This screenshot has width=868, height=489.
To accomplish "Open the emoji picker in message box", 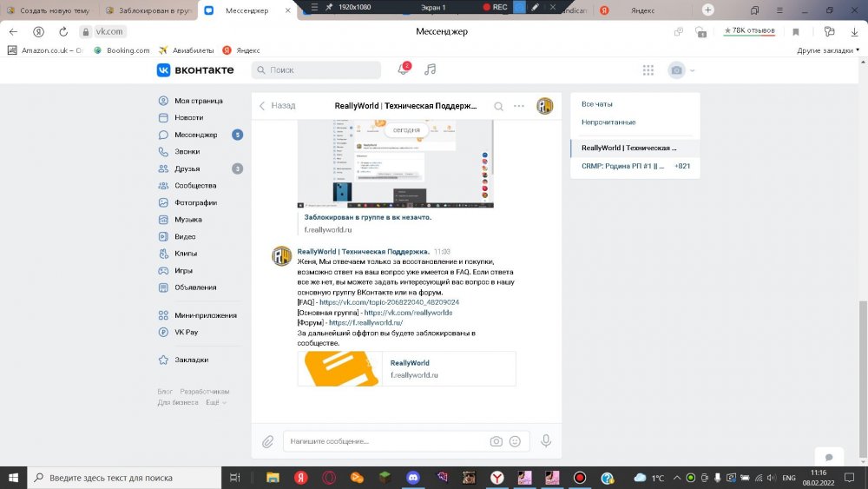I will pyautogui.click(x=515, y=441).
